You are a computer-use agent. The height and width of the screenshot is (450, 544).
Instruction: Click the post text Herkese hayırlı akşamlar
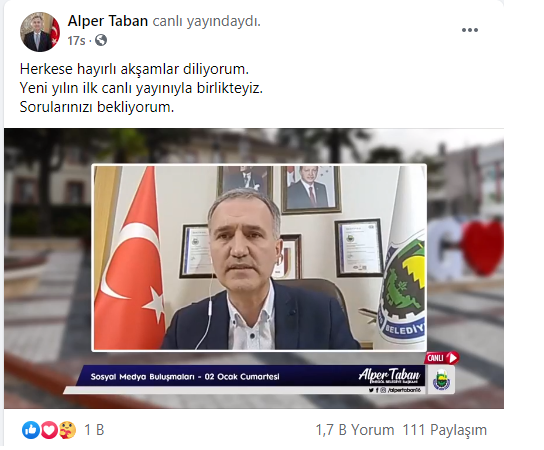point(134,69)
